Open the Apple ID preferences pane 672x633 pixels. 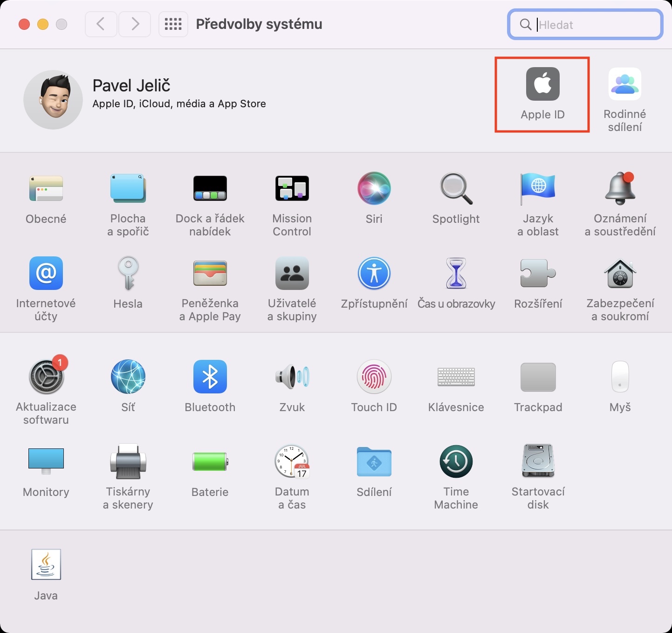[x=542, y=94]
